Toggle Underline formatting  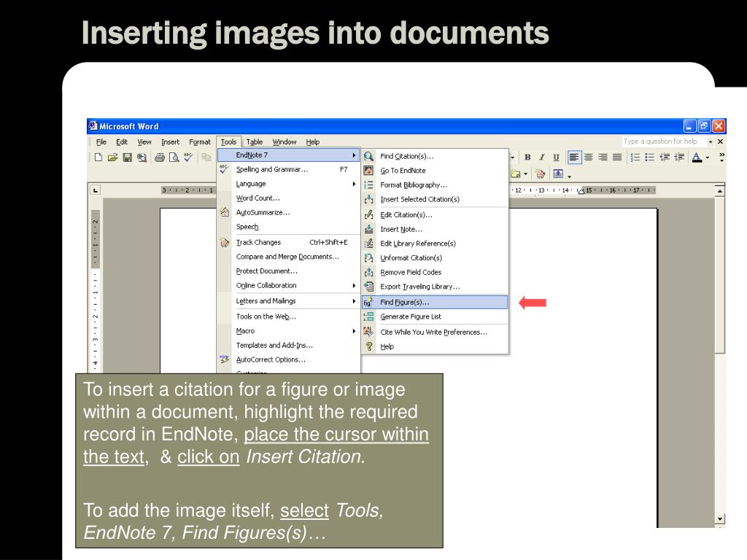point(556,157)
